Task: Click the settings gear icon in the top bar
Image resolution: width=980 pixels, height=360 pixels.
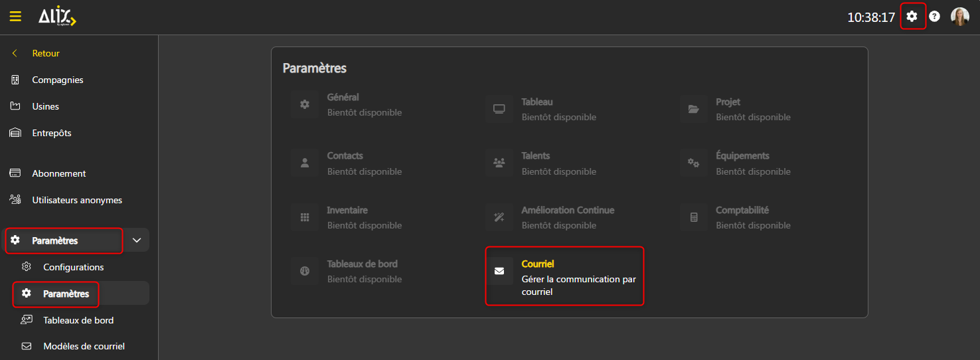Action: pyautogui.click(x=912, y=17)
